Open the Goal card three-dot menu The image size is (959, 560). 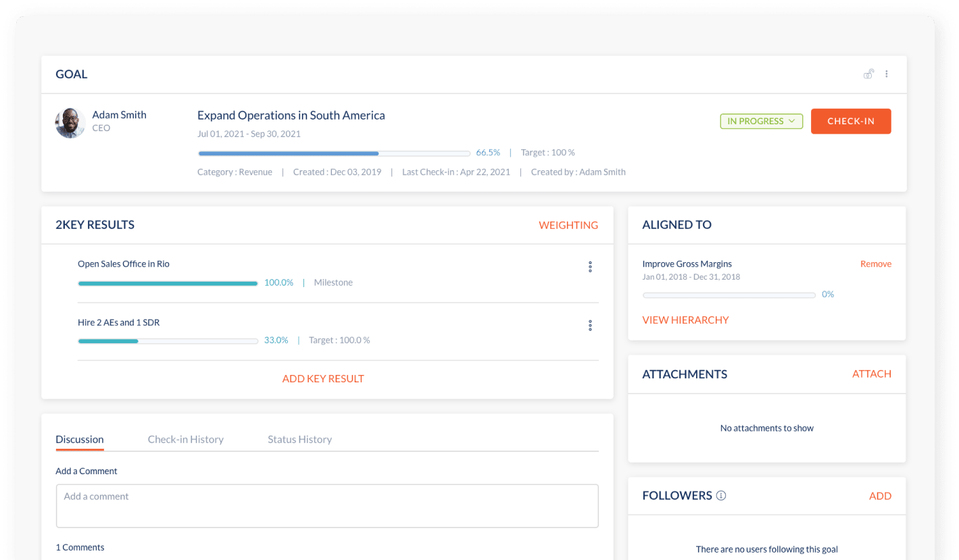tap(887, 74)
